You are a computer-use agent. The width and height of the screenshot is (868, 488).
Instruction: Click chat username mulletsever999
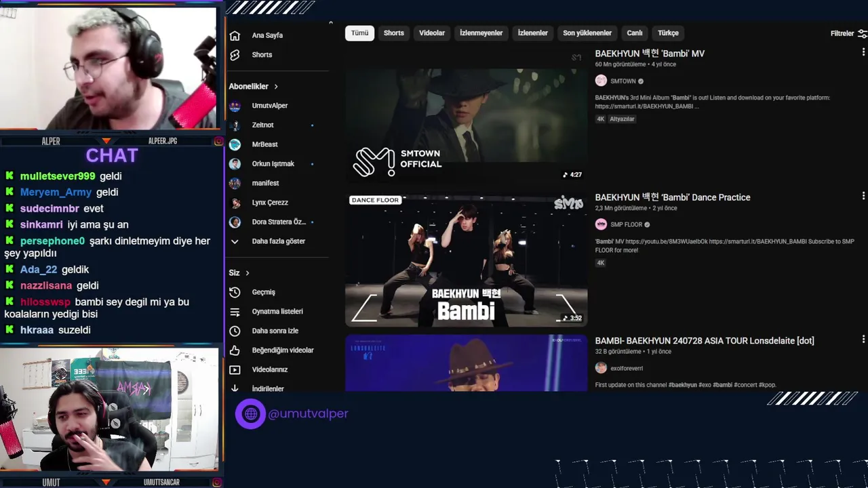coord(58,176)
